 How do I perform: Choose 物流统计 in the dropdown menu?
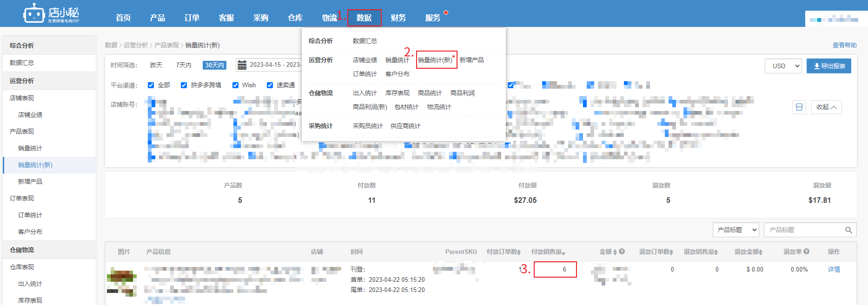(439, 107)
